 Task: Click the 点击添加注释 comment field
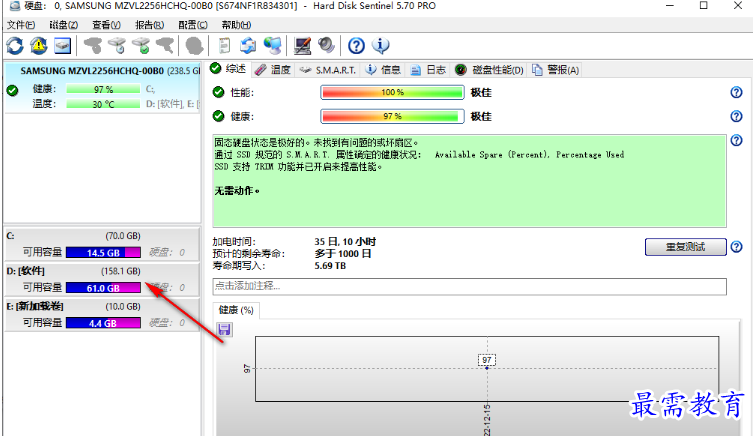(x=469, y=286)
